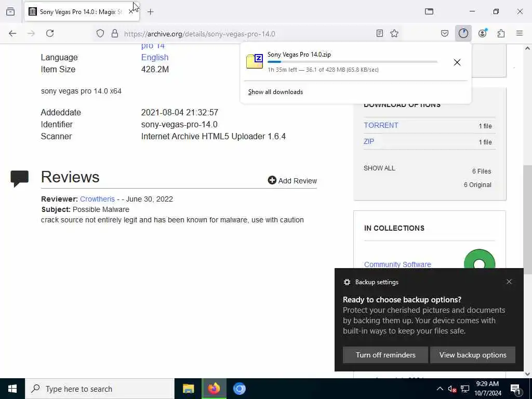Show all downloads
Image resolution: width=532 pixels, height=399 pixels.
pos(275,92)
